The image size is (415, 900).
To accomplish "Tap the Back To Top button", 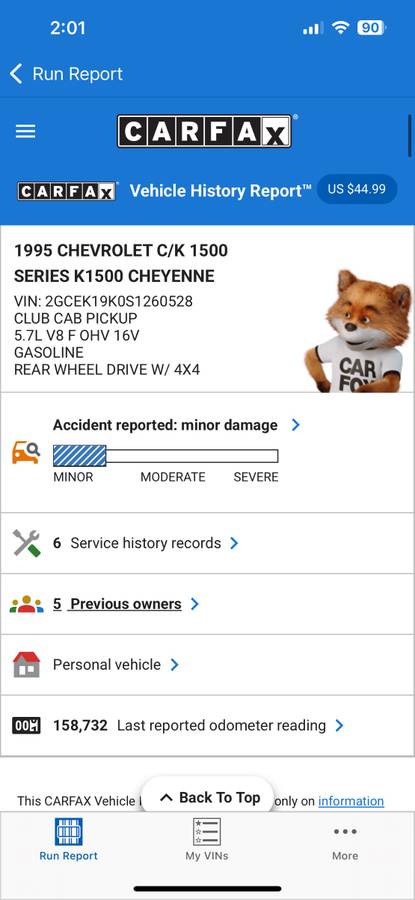I will pyautogui.click(x=207, y=797).
